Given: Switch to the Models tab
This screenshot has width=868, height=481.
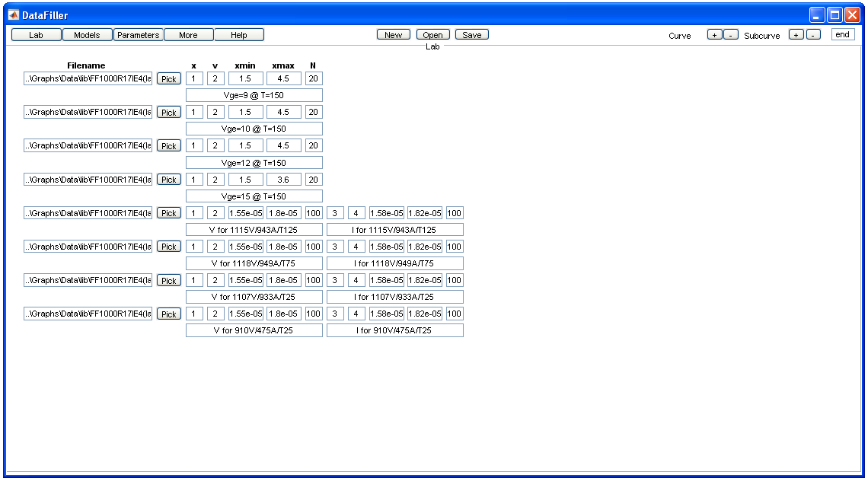Looking at the screenshot, I should point(87,35).
